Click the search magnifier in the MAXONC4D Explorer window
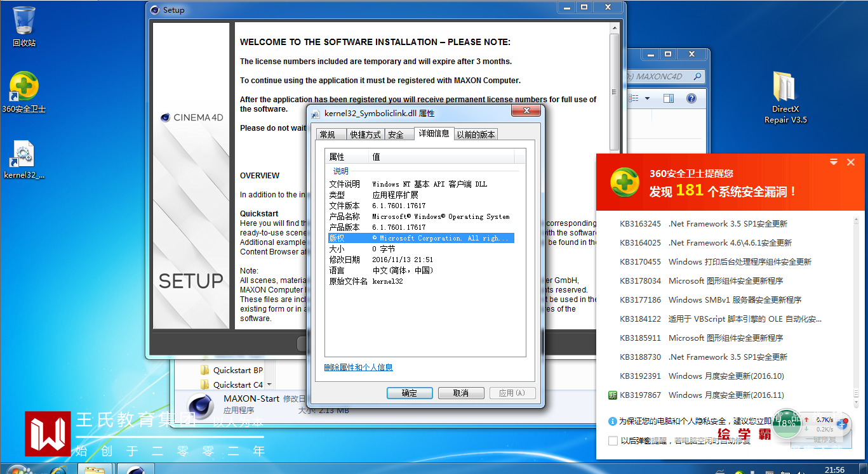 click(697, 77)
